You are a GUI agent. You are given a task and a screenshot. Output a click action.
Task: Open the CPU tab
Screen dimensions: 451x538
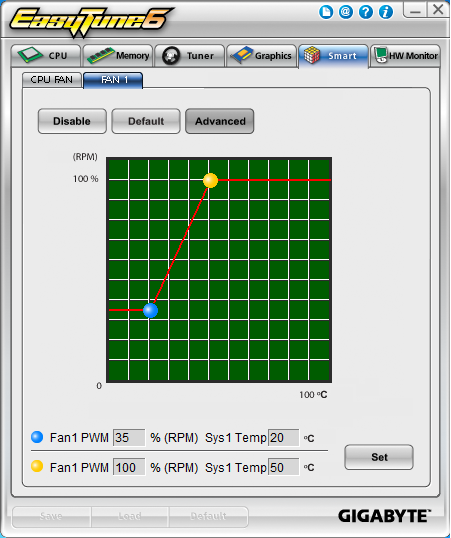[x=46, y=55]
